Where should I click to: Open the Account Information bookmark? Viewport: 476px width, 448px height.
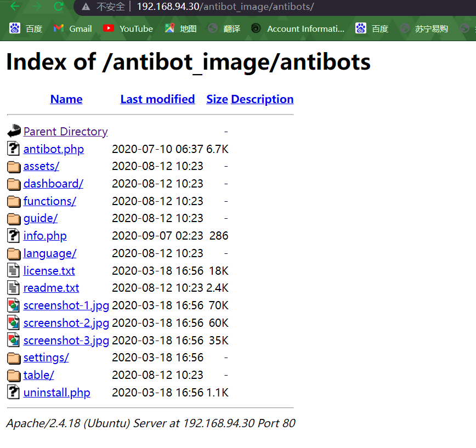pos(298,29)
